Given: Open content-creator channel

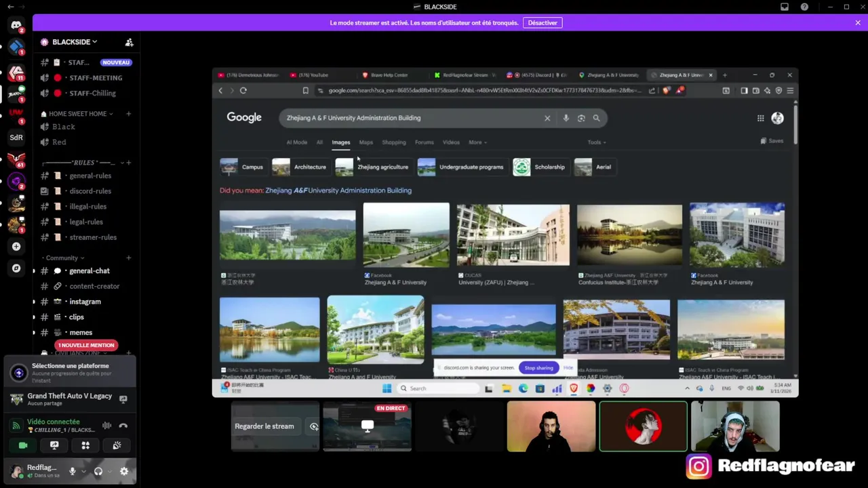Looking at the screenshot, I should pyautogui.click(x=88, y=286).
